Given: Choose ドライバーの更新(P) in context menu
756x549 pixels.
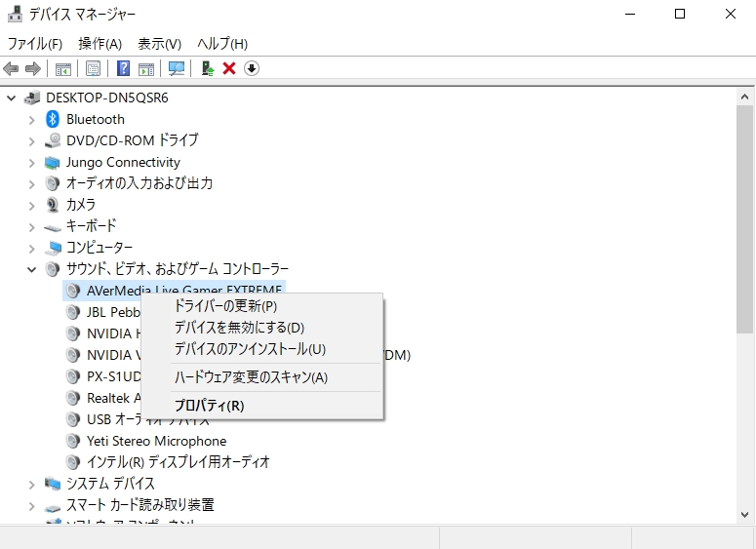Looking at the screenshot, I should click(x=262, y=306).
